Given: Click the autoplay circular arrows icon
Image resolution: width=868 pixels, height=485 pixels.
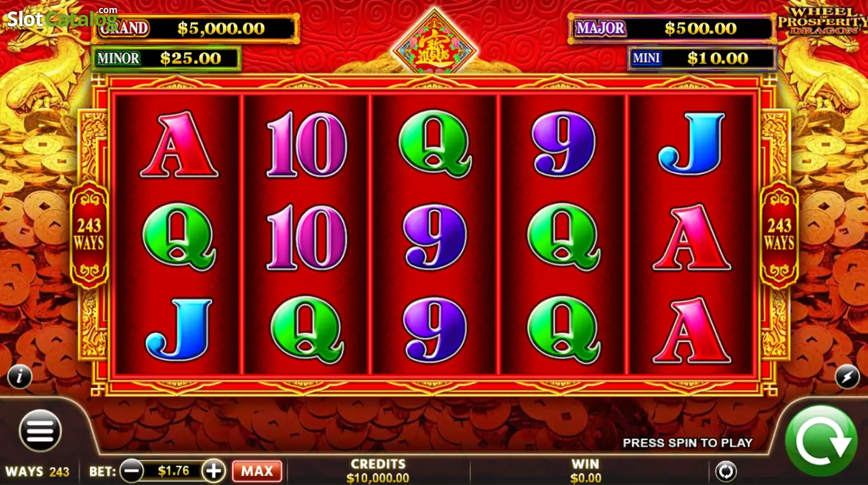Looking at the screenshot, I should click(x=726, y=472).
